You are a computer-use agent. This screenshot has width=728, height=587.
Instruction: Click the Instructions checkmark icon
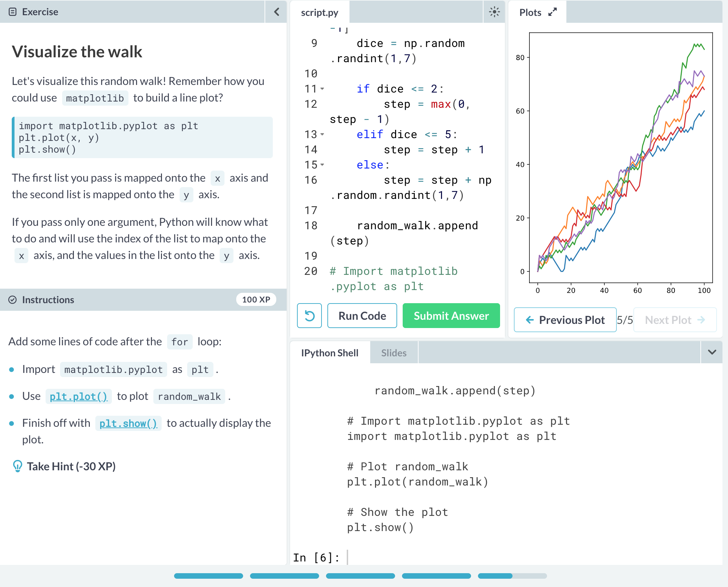click(x=12, y=300)
